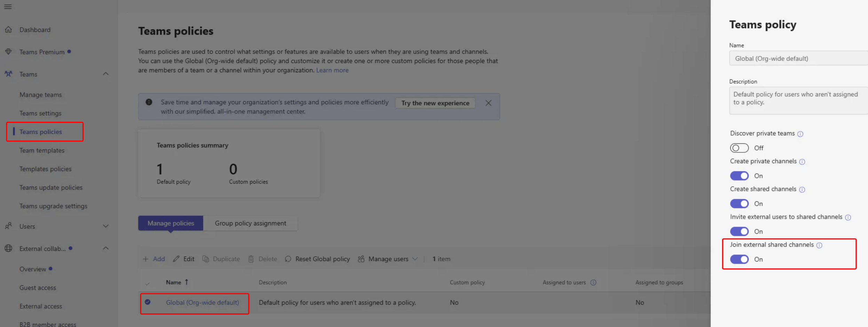The image size is (868, 327).
Task: Open Teams settings in the sidebar
Action: tap(40, 113)
